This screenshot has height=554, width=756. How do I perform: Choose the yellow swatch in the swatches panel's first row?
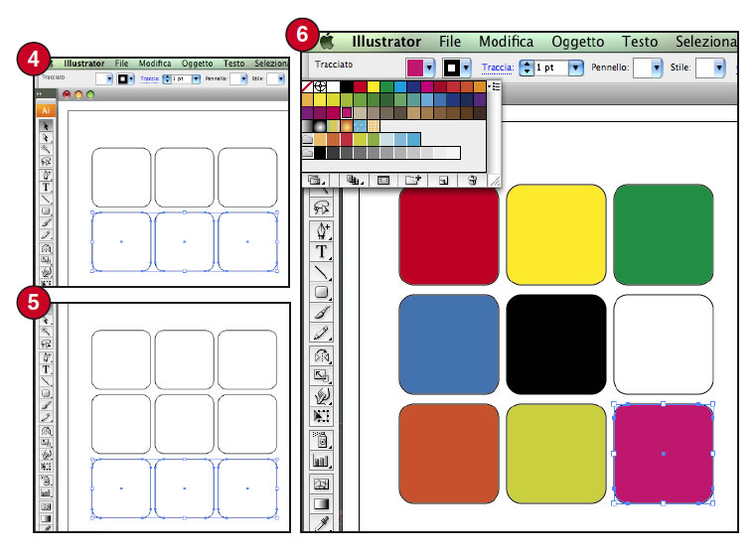click(374, 86)
